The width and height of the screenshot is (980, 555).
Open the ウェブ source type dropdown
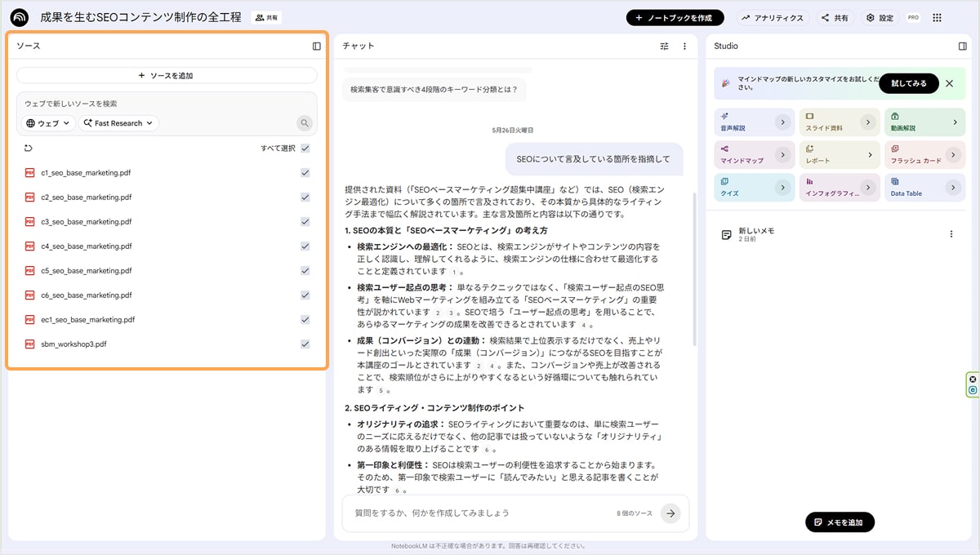click(48, 123)
